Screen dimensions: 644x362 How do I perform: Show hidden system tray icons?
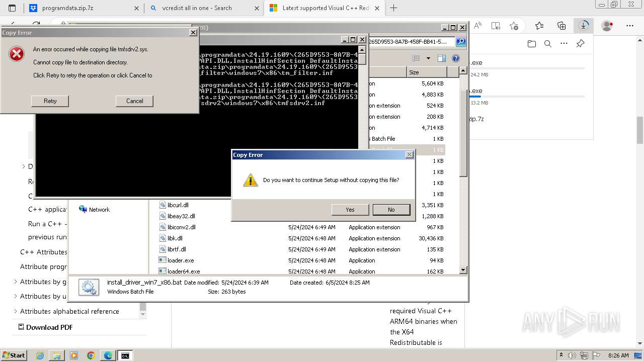(x=562, y=355)
